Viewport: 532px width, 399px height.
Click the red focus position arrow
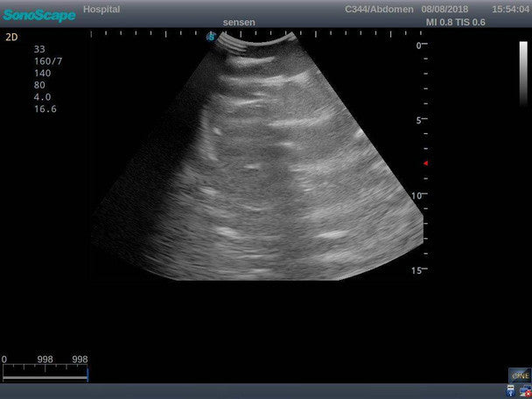pos(425,164)
